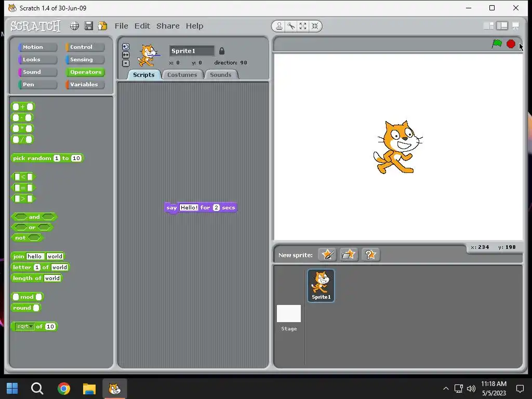Switch to the Costumes tab
Viewport: 532px width, 399px height.
coord(182,75)
